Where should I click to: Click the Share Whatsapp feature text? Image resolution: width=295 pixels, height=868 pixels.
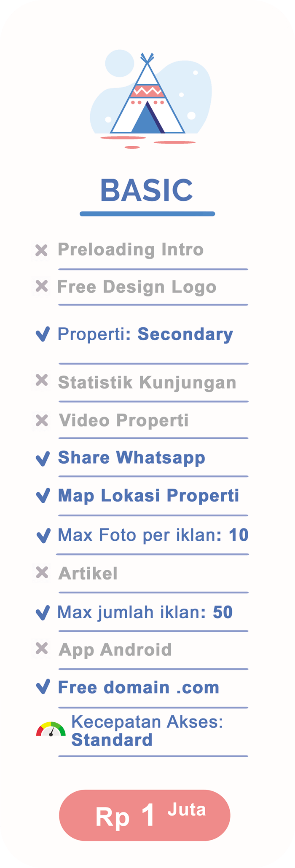[131, 458]
